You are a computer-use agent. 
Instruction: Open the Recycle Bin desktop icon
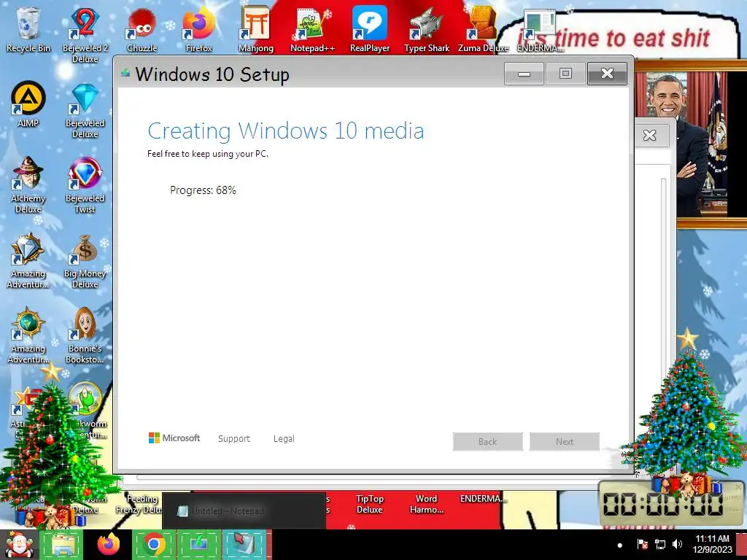28,29
